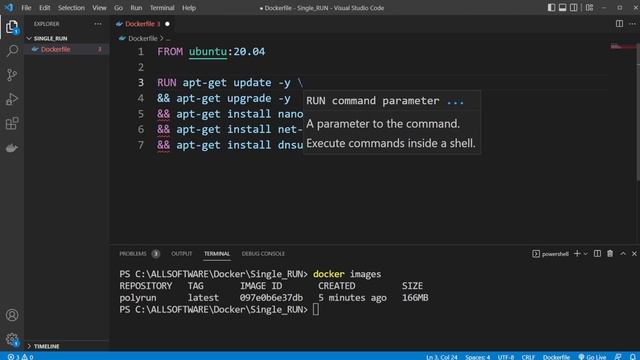Image resolution: width=640 pixels, height=360 pixels.
Task: Click the split editor right icon
Action: pos(619,24)
